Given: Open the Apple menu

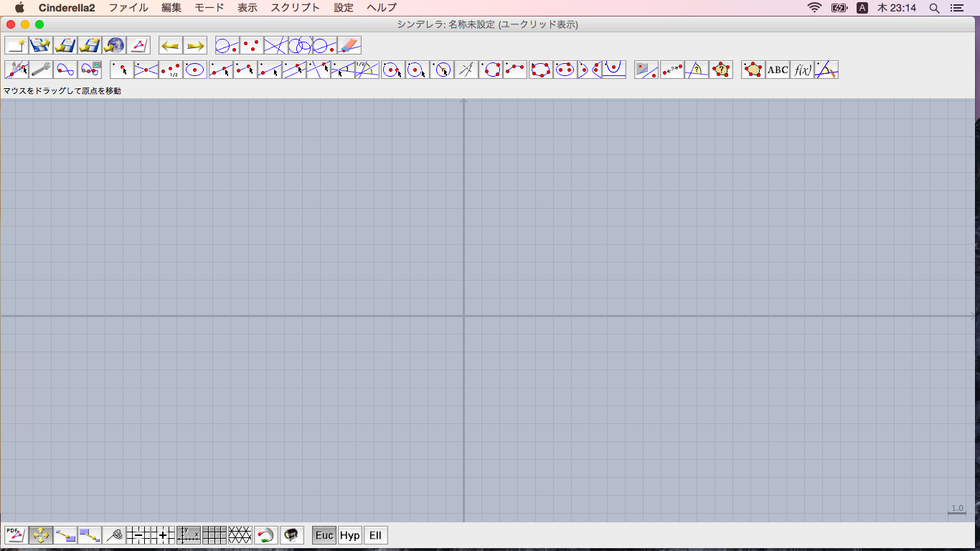Looking at the screenshot, I should point(19,8).
